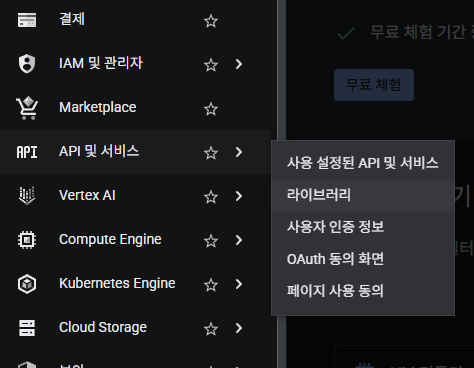Click the Kubernetes Engine hexagon icon
The height and width of the screenshot is (368, 474).
coord(27,284)
